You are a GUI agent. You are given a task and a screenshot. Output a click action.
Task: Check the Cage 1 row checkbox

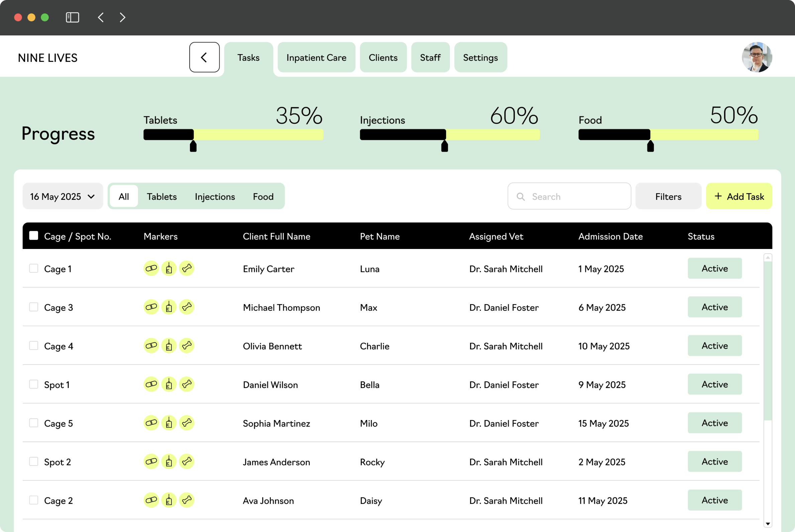click(34, 268)
